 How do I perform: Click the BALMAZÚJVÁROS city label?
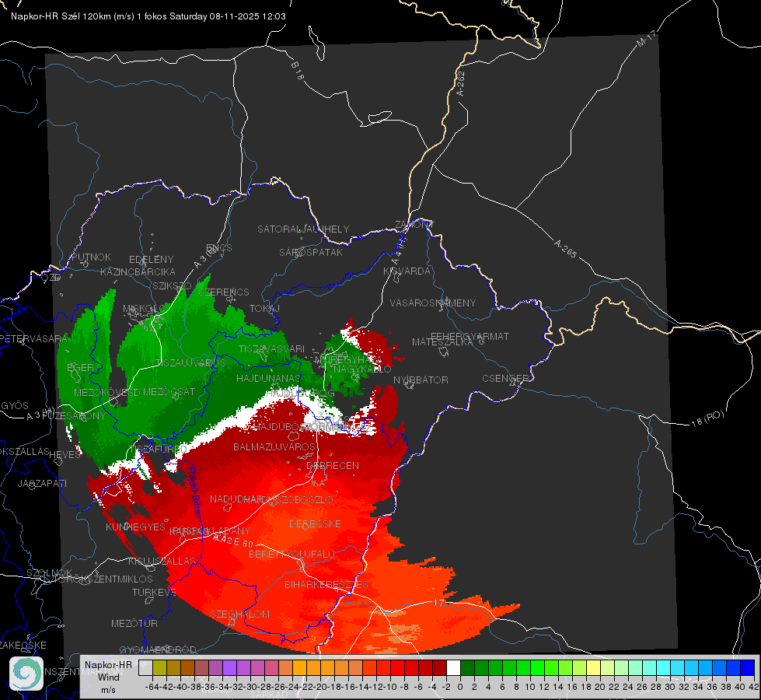pos(274,446)
